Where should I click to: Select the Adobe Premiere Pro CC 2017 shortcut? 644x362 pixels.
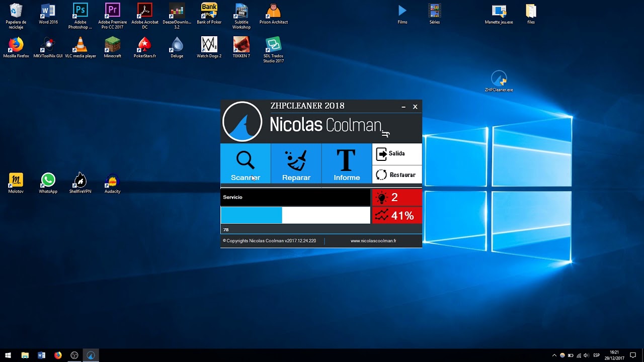[113, 16]
